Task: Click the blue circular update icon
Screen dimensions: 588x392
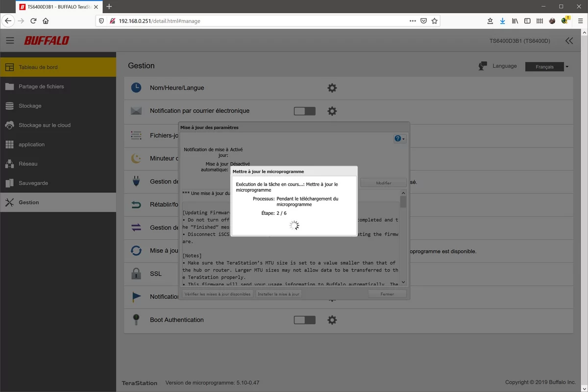Action: [136, 251]
